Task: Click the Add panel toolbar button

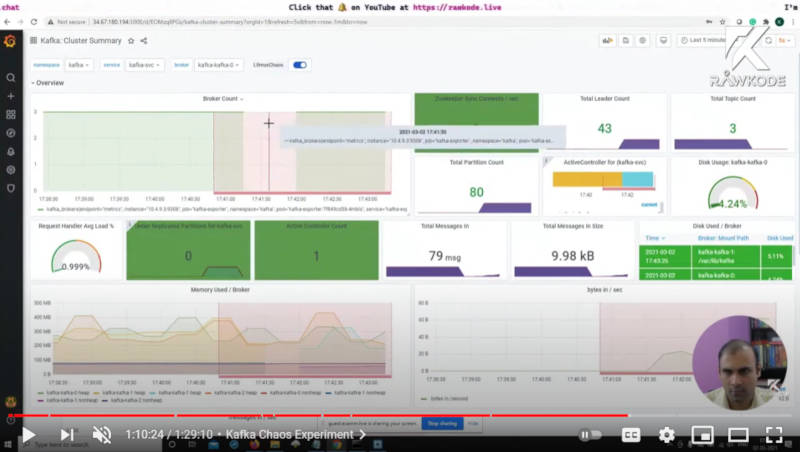Action: pyautogui.click(x=607, y=40)
